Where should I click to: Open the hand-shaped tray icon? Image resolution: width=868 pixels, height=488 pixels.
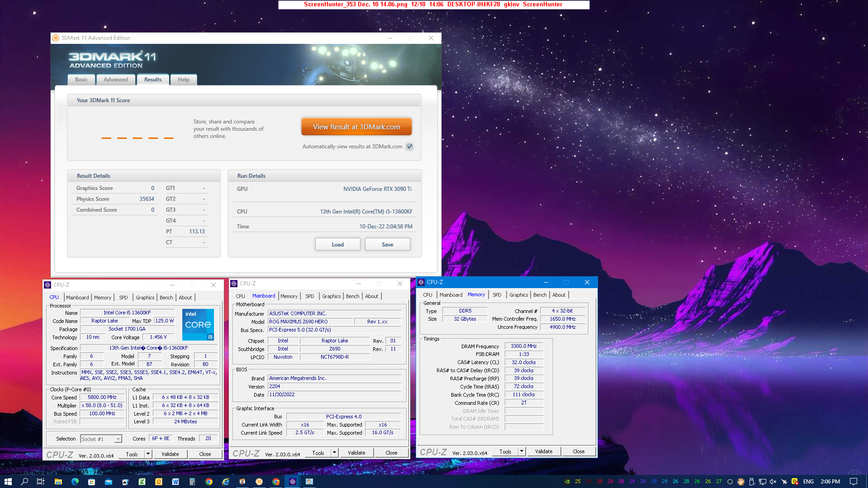click(x=741, y=481)
